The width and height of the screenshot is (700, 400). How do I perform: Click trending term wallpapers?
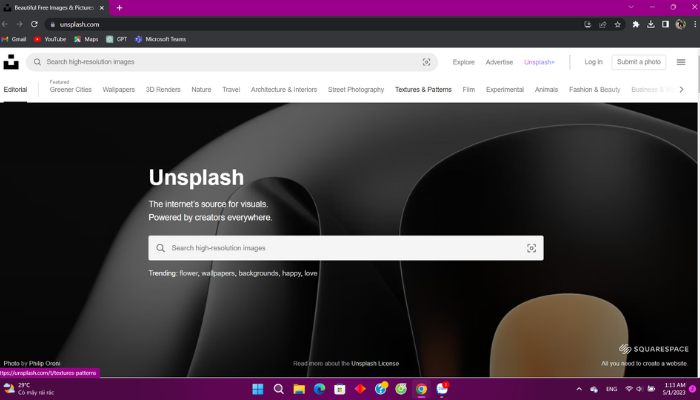[x=218, y=273]
